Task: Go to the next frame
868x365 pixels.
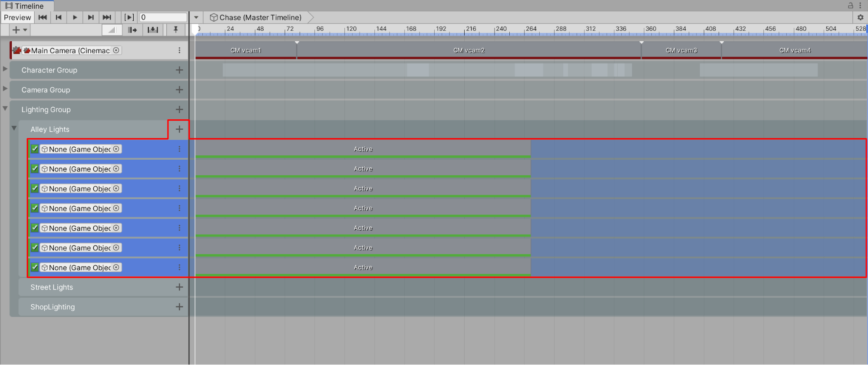Action: 91,17
